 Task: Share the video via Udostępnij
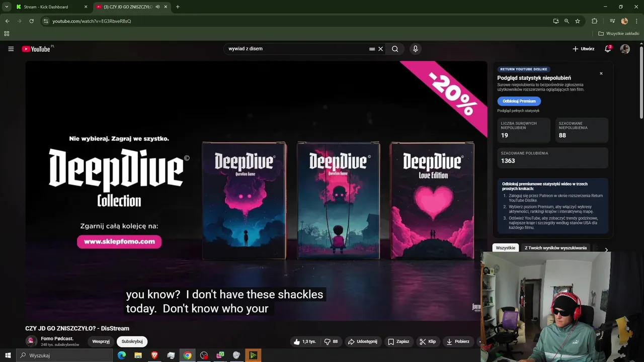click(363, 341)
